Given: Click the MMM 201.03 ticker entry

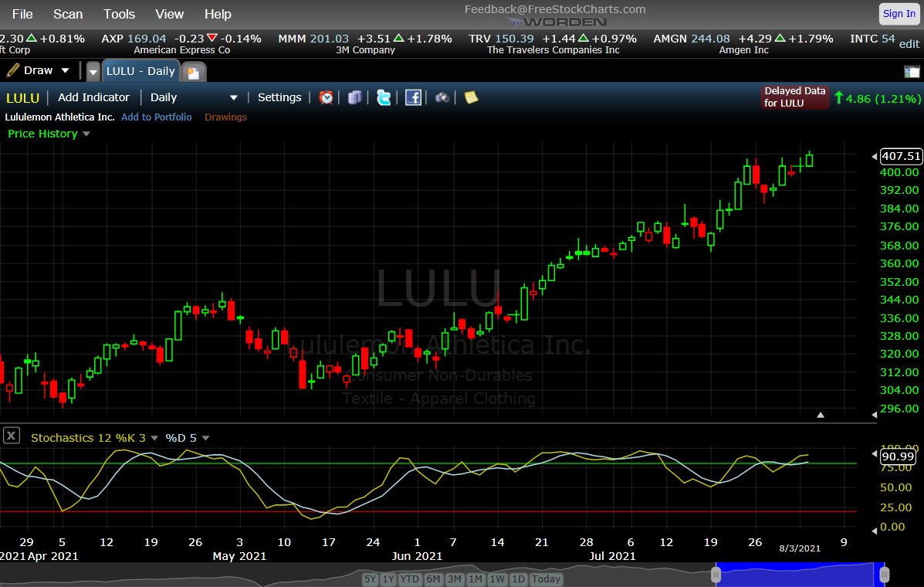Looking at the screenshot, I should (x=365, y=43).
